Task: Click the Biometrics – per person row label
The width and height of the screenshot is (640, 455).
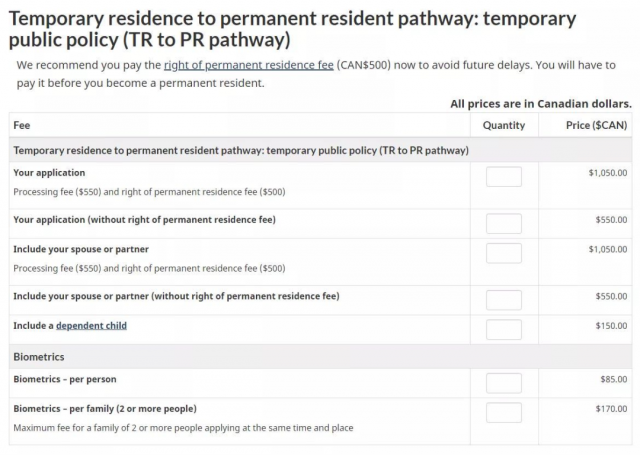Action: point(65,380)
